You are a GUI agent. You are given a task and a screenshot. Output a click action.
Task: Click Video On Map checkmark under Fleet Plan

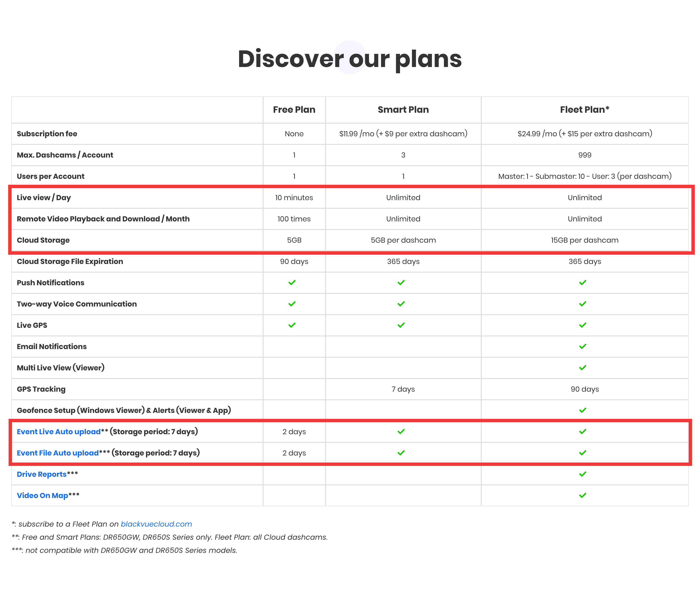583,495
